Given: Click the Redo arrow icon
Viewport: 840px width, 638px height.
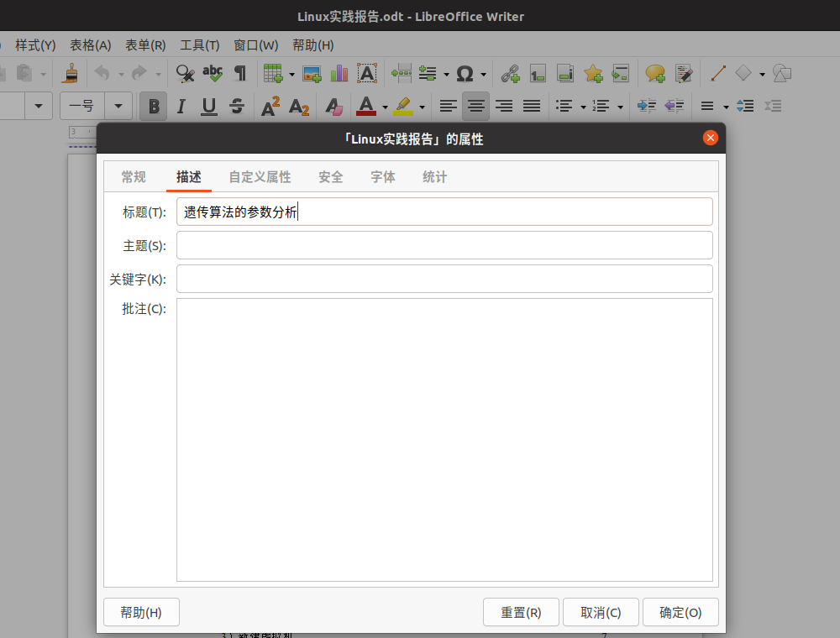Looking at the screenshot, I should 139,74.
